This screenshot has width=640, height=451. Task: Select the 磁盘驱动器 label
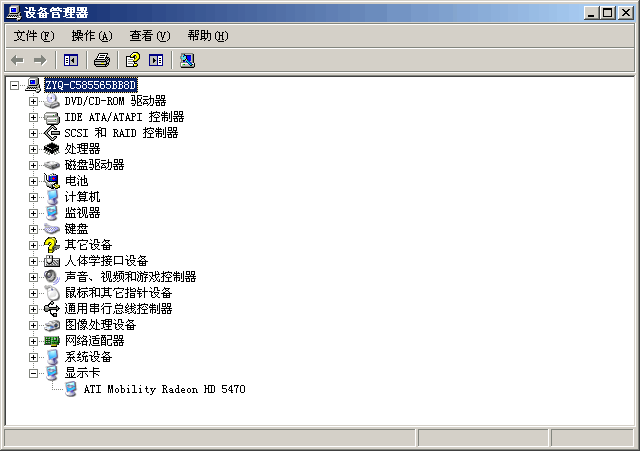click(x=94, y=165)
